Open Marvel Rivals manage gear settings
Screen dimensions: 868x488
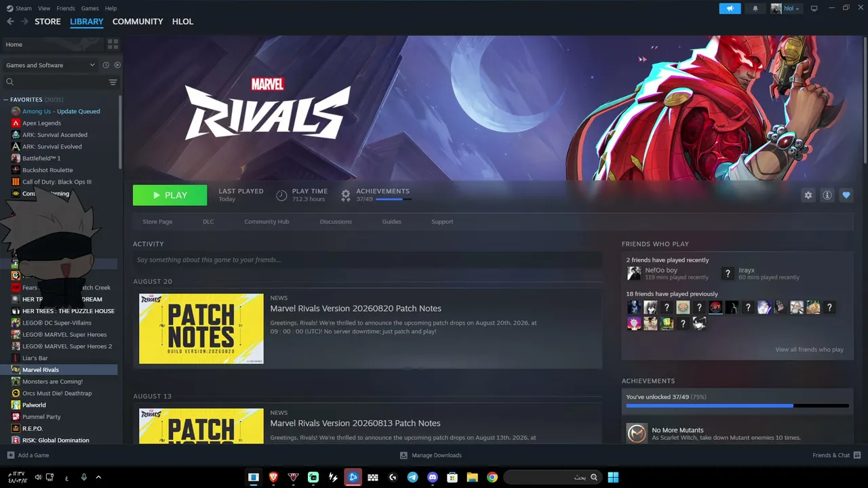(x=808, y=195)
